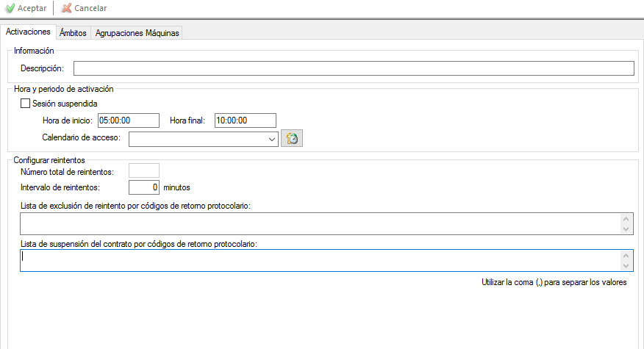Select the Número total de reintentos field
The height and width of the screenshot is (349, 644).
[143, 171]
